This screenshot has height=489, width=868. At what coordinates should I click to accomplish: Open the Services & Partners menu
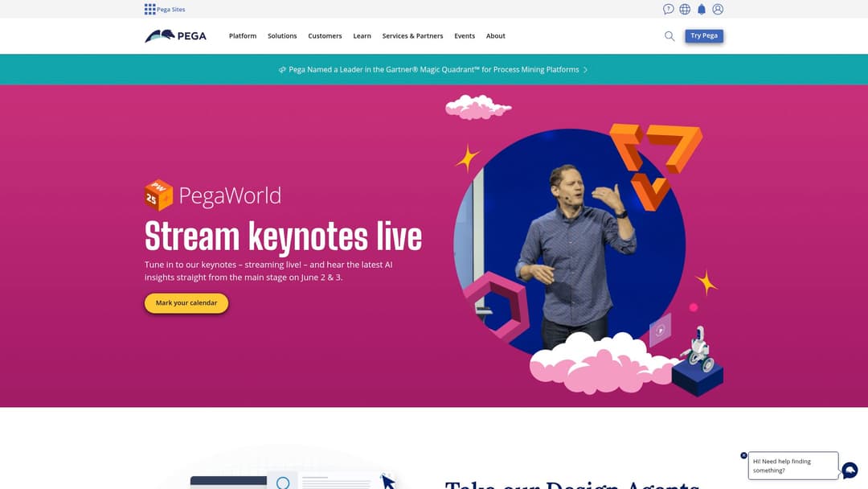point(412,36)
